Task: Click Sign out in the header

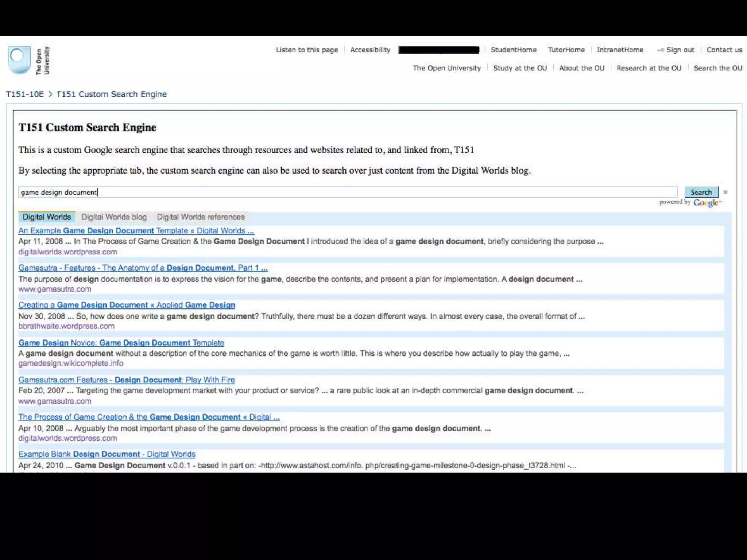Action: (x=680, y=50)
